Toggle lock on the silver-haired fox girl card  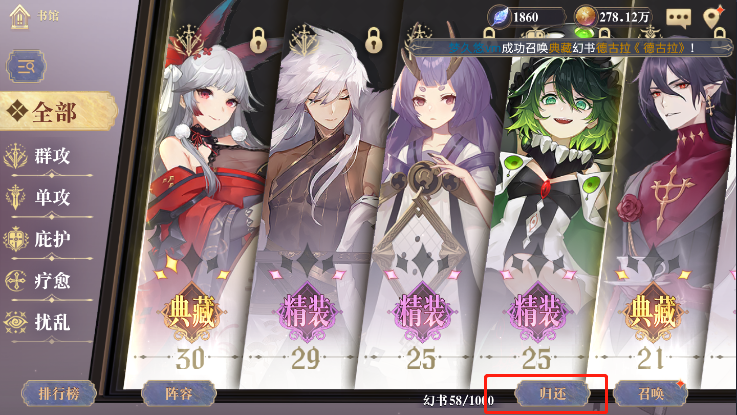tap(258, 40)
